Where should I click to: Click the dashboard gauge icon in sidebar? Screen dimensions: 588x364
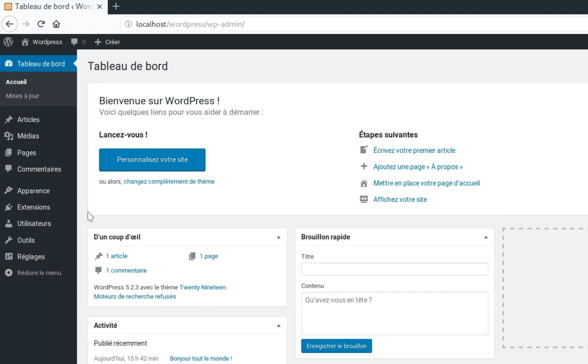9,64
